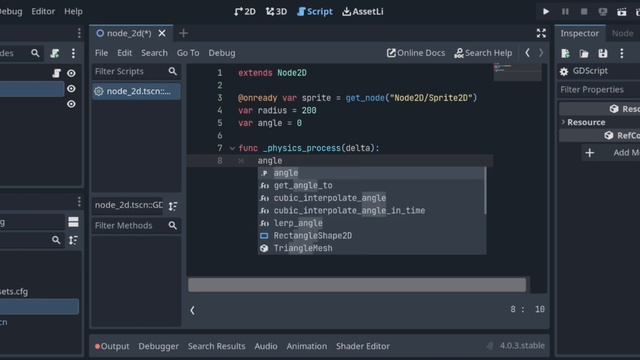Switch to the Inspector tab
This screenshot has height=360, width=640.
point(579,33)
